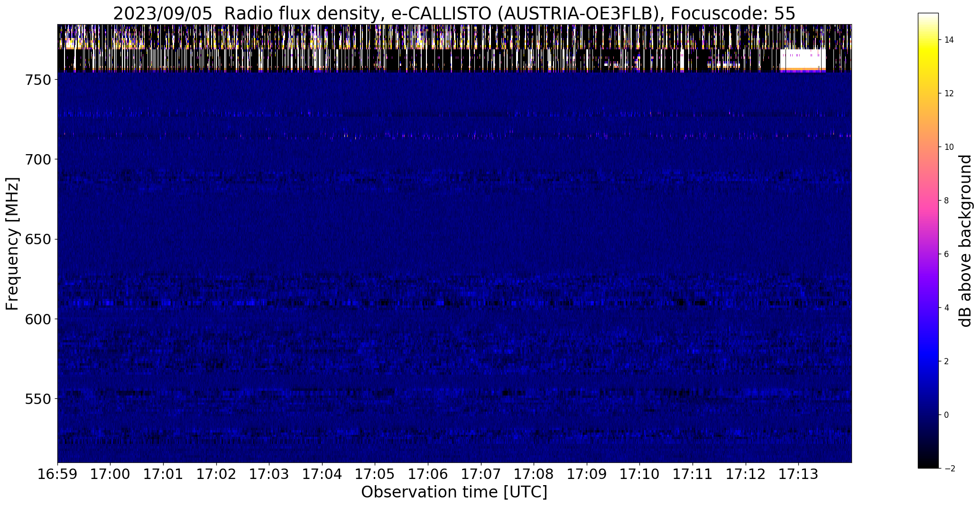
Task: Click the plot title text at top
Action: 454,14
